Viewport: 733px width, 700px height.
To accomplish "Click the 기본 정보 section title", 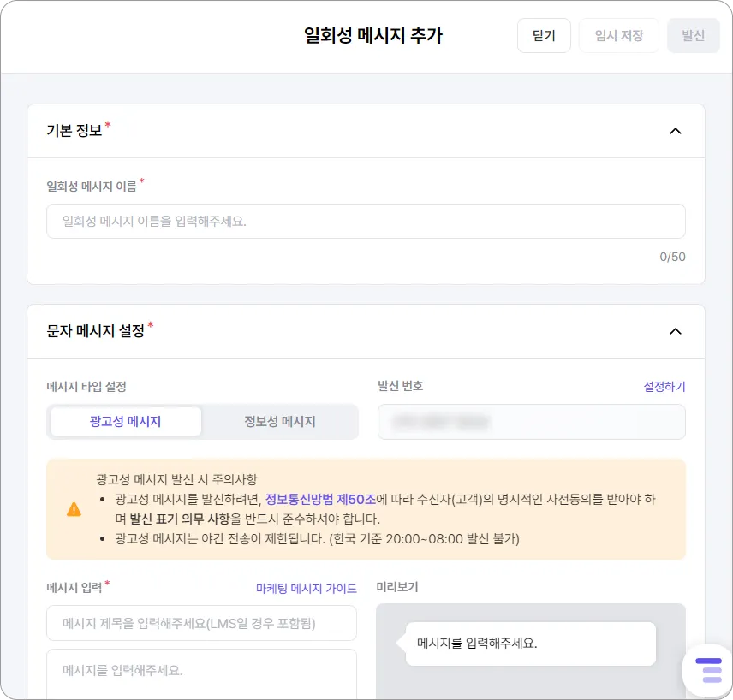I will pos(74,131).
